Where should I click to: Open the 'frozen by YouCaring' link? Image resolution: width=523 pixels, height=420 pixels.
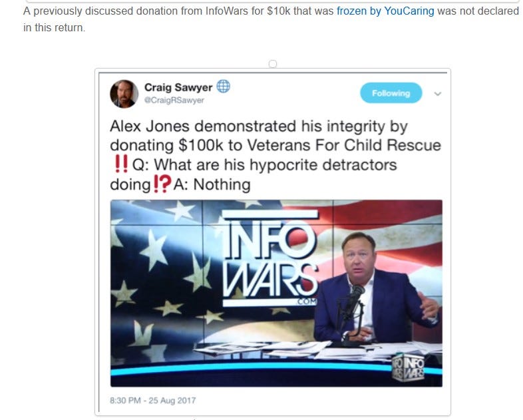[385, 11]
